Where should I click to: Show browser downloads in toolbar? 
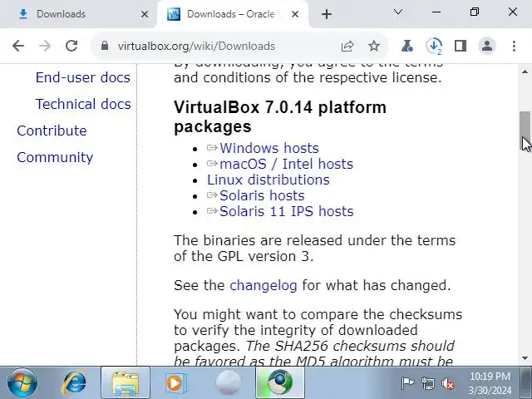[434, 46]
